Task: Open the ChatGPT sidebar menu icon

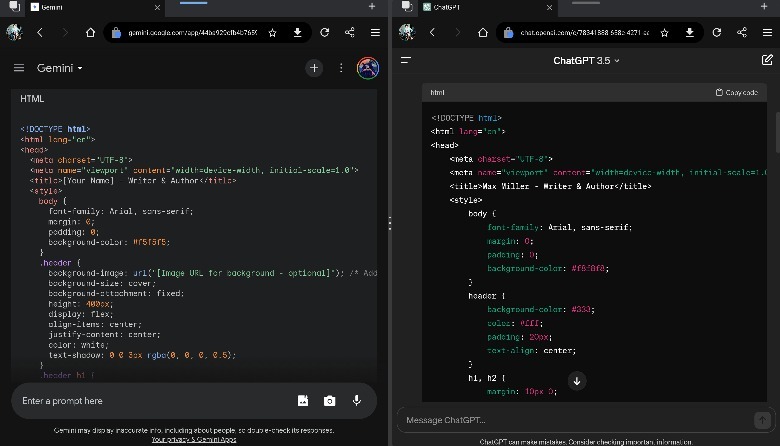Action: [x=406, y=61]
